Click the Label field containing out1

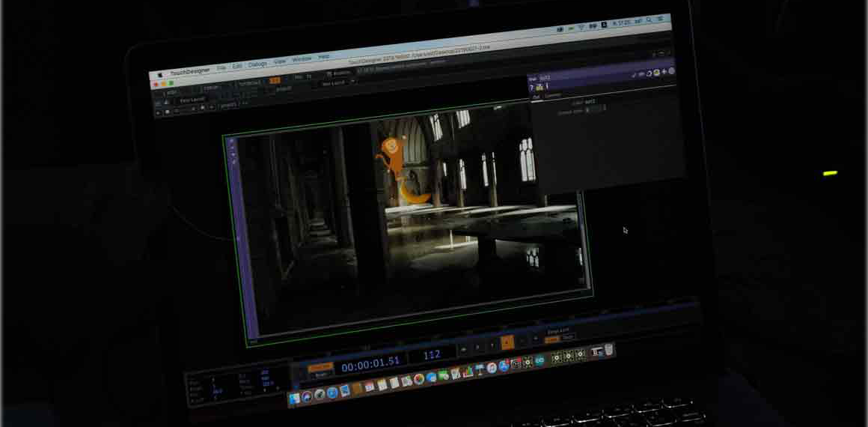click(590, 102)
